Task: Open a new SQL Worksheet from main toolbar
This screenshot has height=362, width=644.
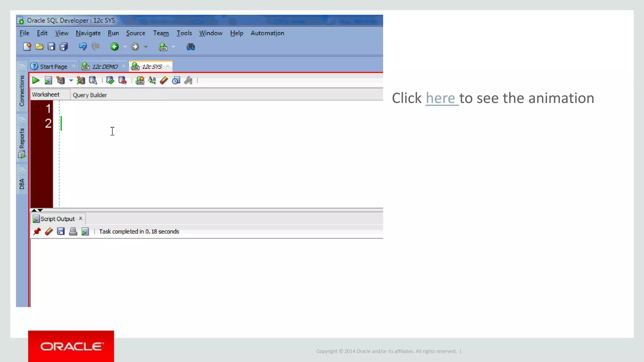Action: [163, 47]
